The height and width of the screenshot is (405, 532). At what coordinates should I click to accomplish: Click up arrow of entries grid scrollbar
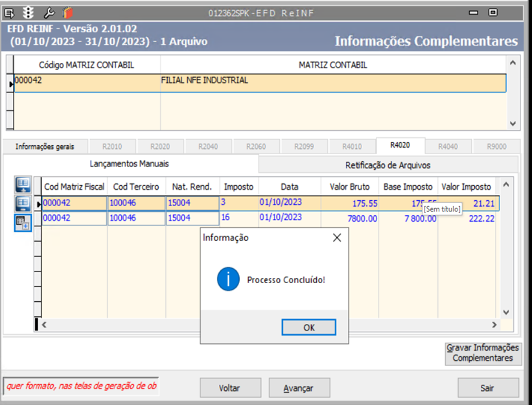(x=506, y=185)
